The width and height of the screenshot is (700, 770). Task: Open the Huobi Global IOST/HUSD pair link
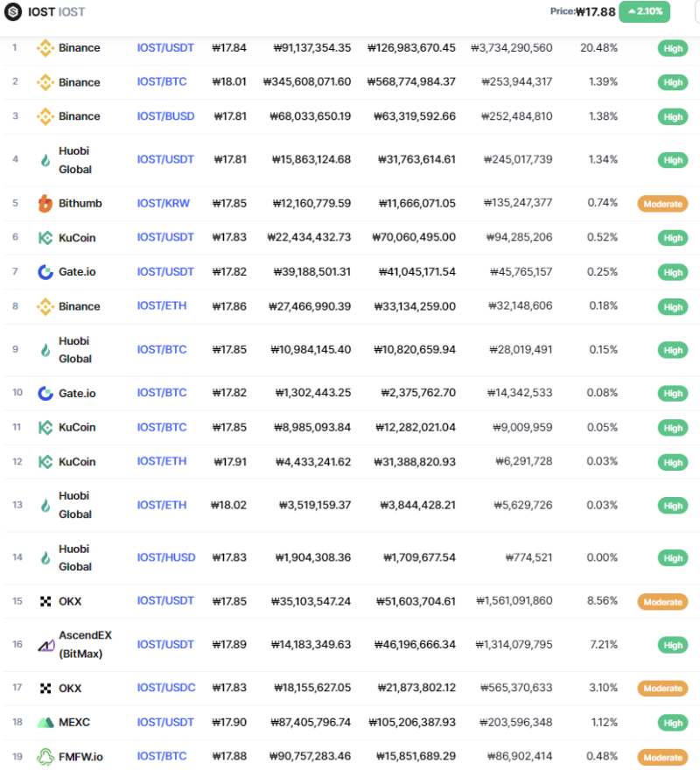click(166, 557)
